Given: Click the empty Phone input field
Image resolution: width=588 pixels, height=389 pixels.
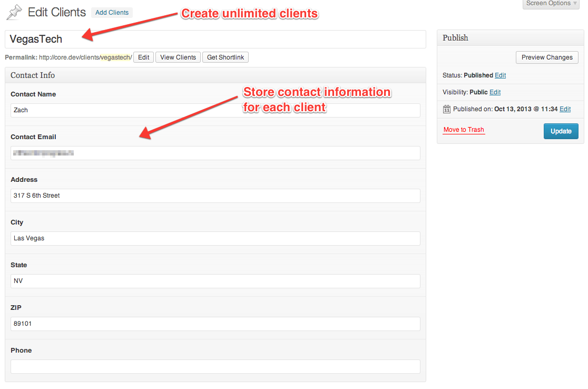Looking at the screenshot, I should [x=215, y=366].
